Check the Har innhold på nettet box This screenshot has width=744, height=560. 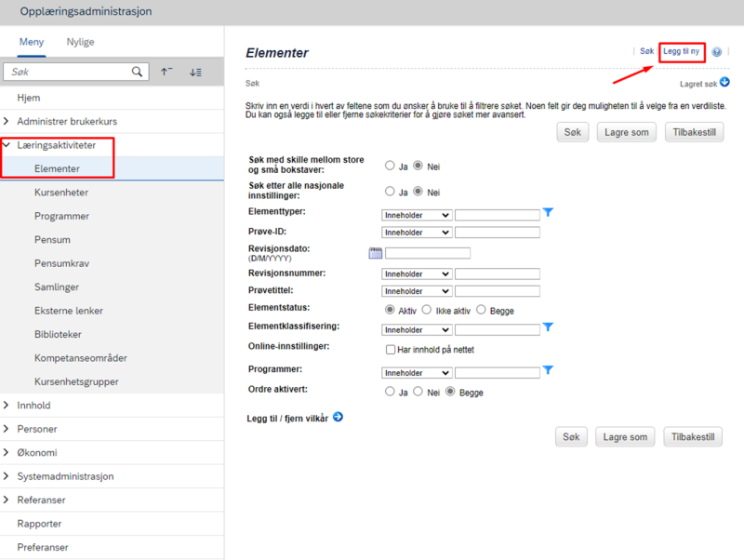click(x=391, y=350)
